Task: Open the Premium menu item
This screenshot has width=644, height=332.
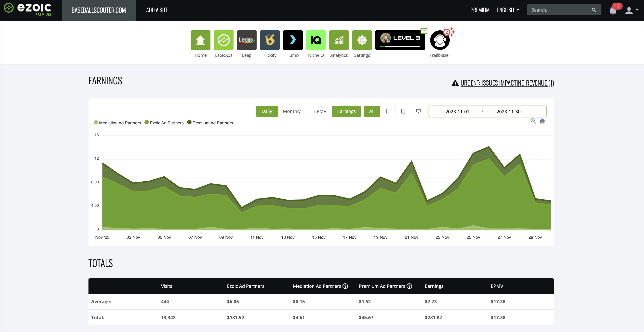Action: pyautogui.click(x=480, y=10)
